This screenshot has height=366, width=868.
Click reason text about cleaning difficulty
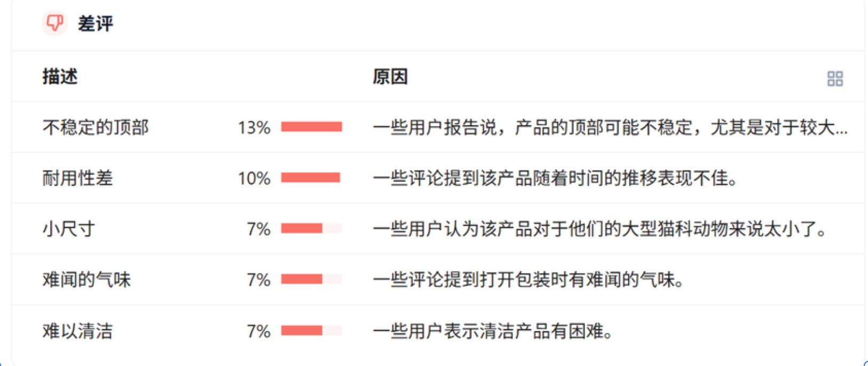tap(493, 331)
